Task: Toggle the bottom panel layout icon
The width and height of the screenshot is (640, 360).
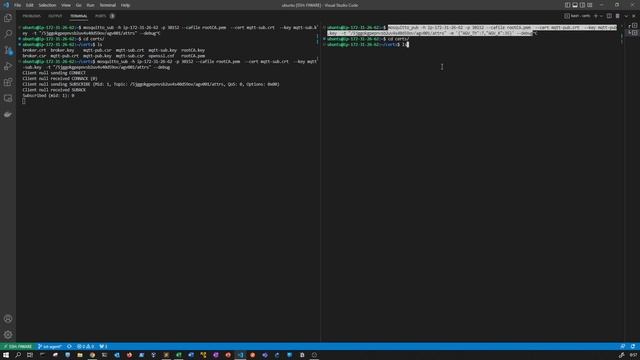Action: 575,5
